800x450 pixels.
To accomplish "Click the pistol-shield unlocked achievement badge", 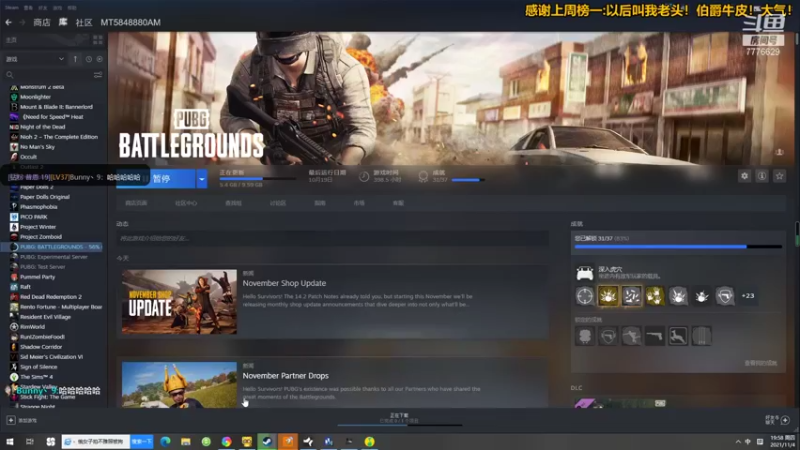I will [x=724, y=296].
